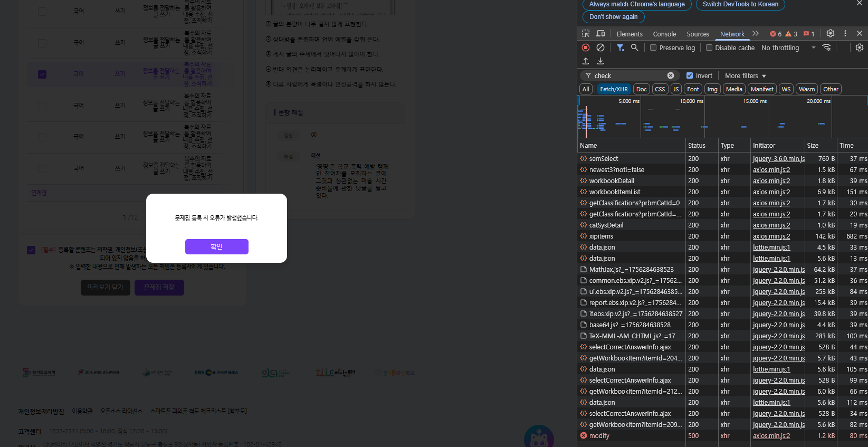868x447 pixels.
Task: Clear the 'check' filter text
Action: (x=671, y=75)
